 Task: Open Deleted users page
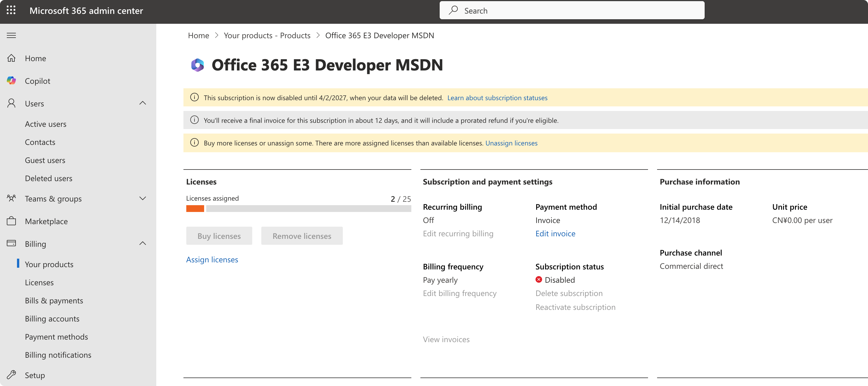[x=48, y=178]
